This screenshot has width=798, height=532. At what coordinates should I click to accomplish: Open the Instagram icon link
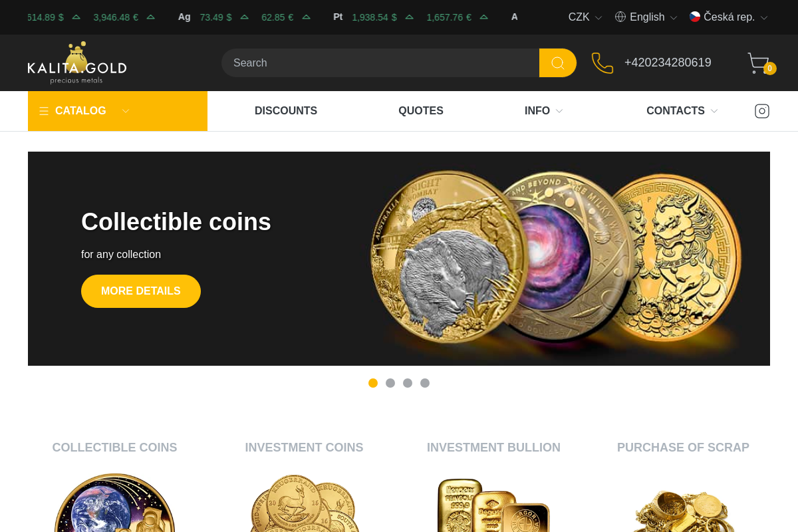click(x=762, y=111)
